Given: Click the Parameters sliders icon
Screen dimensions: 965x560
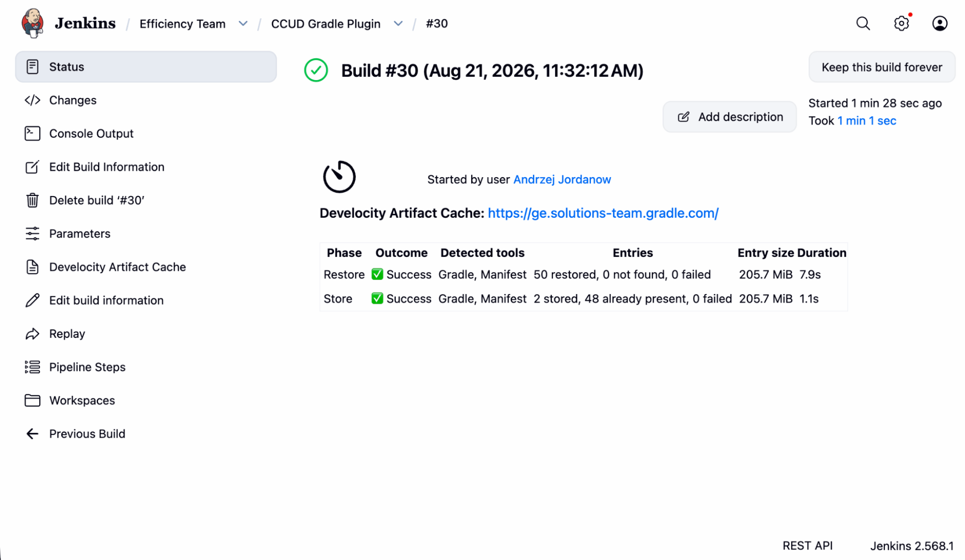Looking at the screenshot, I should point(32,233).
